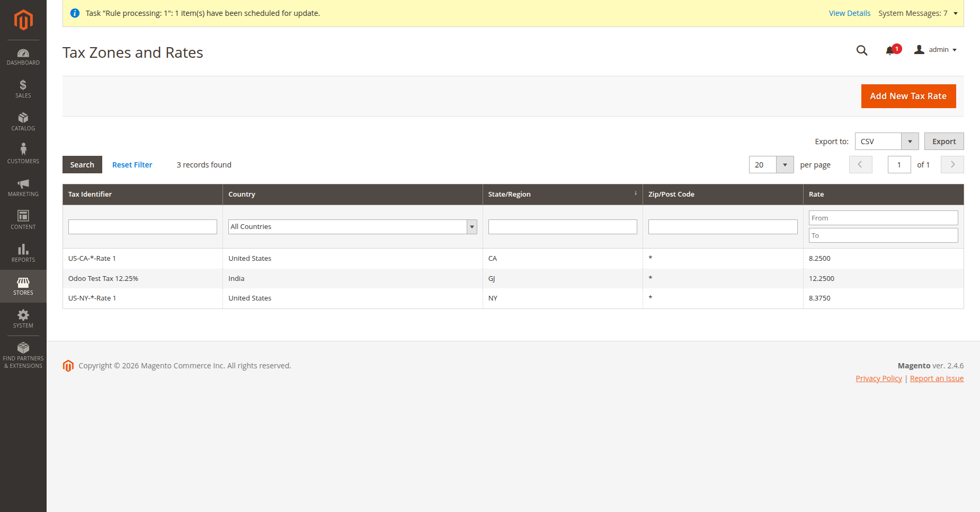Open the Report an Issue link
The image size is (980, 512).
pos(937,378)
